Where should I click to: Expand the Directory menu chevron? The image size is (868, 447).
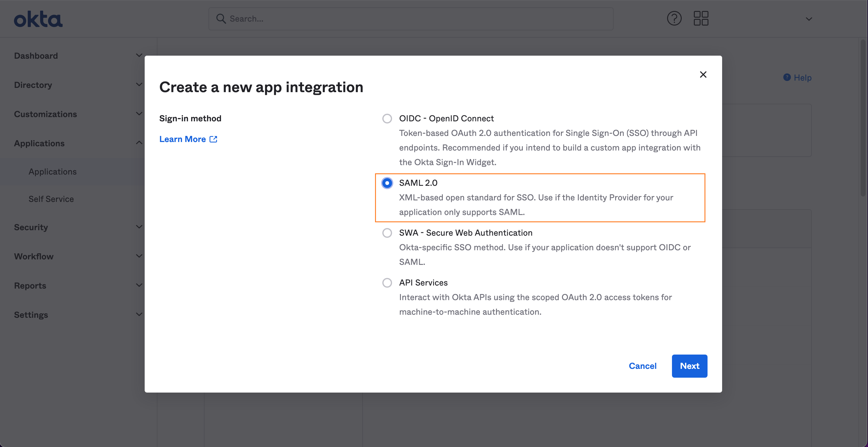(x=139, y=85)
